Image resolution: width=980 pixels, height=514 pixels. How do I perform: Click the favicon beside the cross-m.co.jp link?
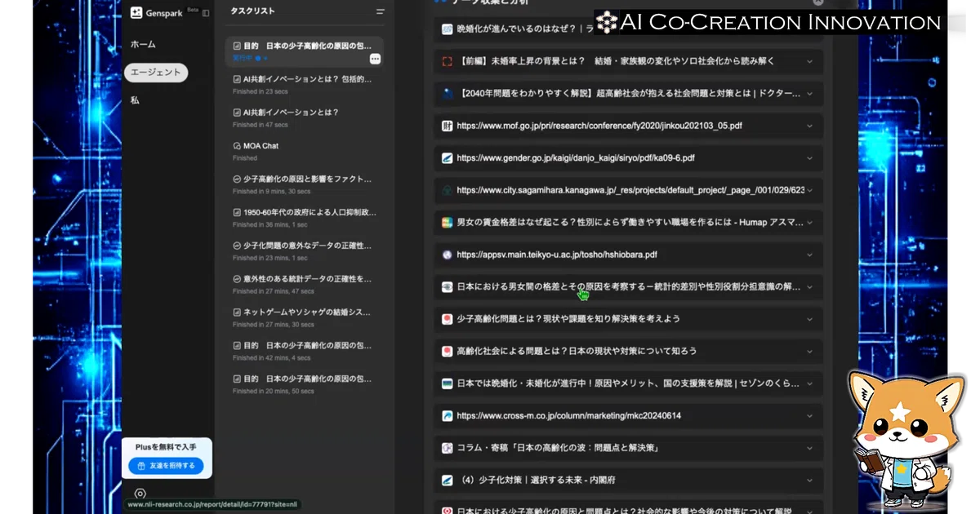tap(447, 415)
